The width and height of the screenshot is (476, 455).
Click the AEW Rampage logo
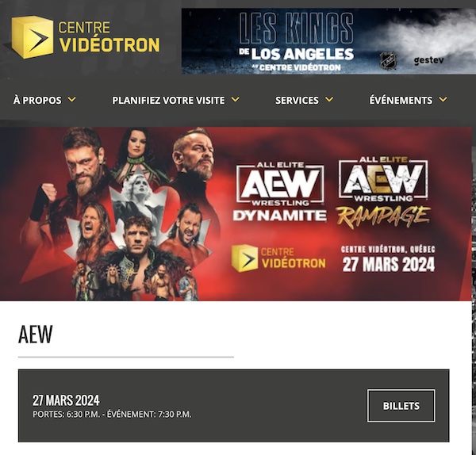(383, 191)
